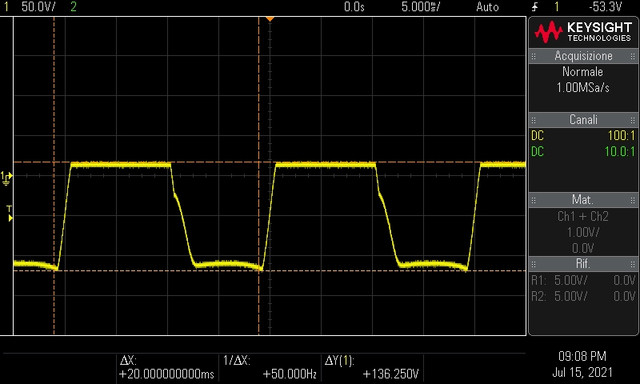Select channel 1 scale 50.0V/
640x384 pixels.
(38, 7)
